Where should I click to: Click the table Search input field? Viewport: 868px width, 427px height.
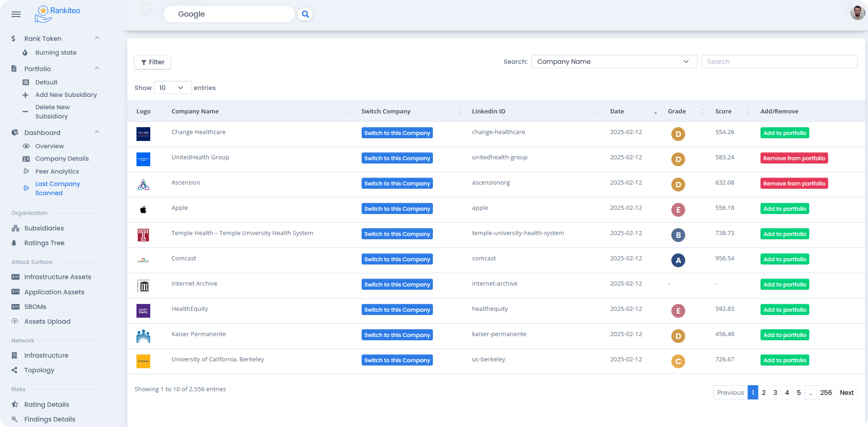[x=779, y=62]
